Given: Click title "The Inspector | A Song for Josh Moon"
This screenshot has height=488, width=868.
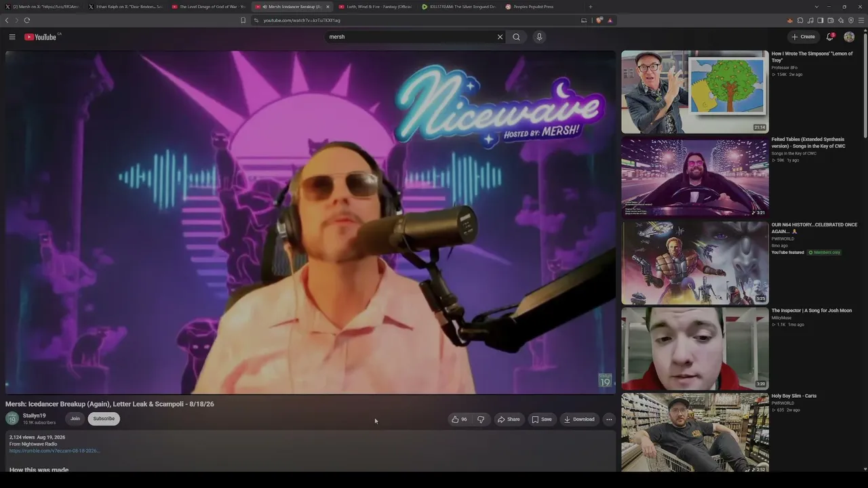Looking at the screenshot, I should (x=812, y=310).
